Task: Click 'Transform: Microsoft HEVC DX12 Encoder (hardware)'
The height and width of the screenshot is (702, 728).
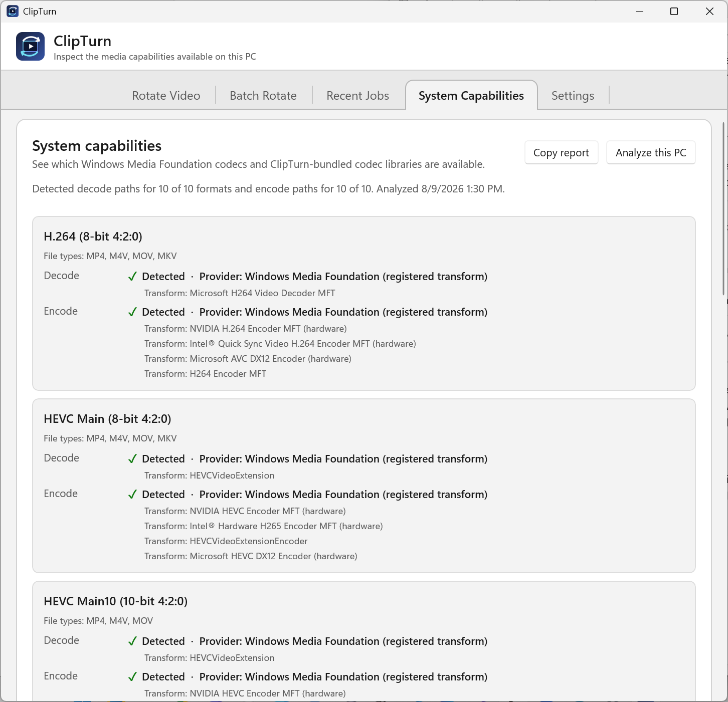Action: click(251, 556)
